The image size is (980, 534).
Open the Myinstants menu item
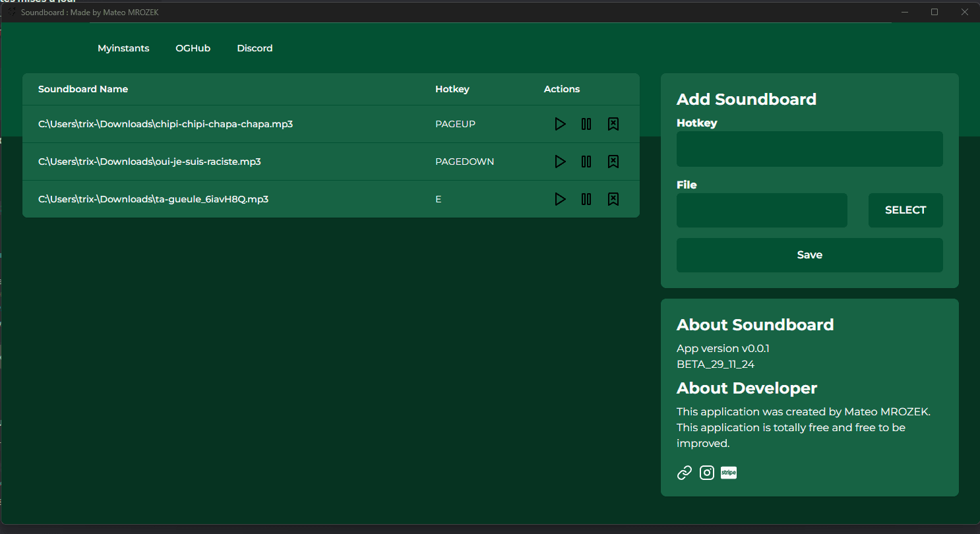point(123,48)
